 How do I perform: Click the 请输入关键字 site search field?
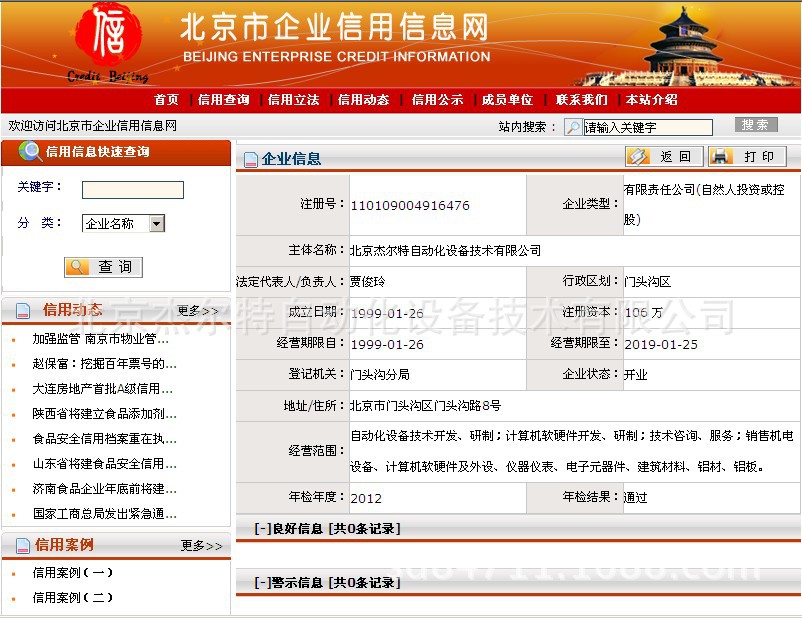tap(648, 127)
